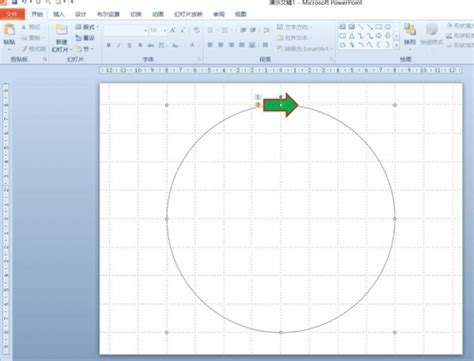Open the Font group dialog launcher
Image resolution: width=474 pixels, height=361 pixels.
[x=199, y=59]
